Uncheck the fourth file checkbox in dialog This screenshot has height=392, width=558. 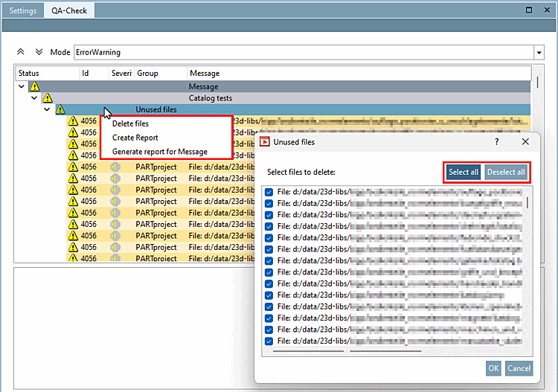click(269, 226)
